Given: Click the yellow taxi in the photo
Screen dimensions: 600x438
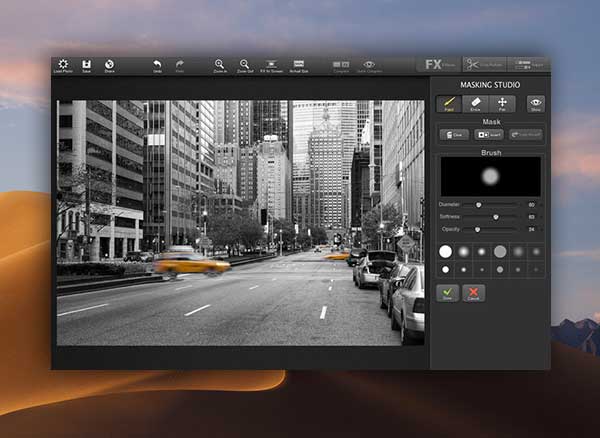Looking at the screenshot, I should click(191, 264).
